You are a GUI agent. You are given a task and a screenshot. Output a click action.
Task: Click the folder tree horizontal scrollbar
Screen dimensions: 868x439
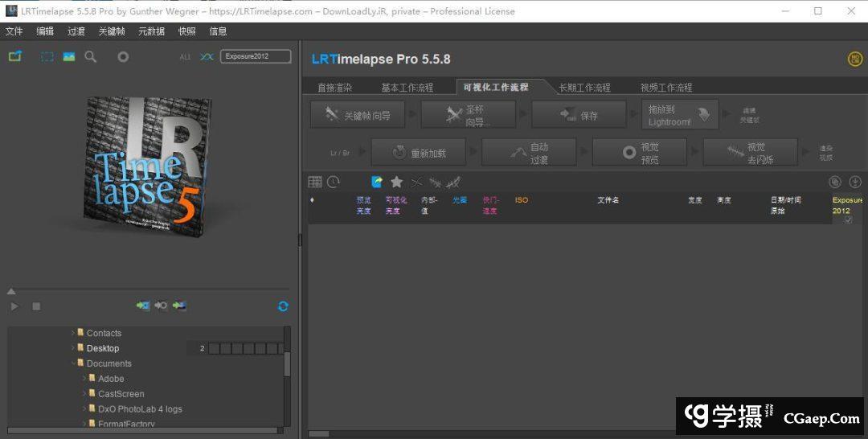click(142, 430)
